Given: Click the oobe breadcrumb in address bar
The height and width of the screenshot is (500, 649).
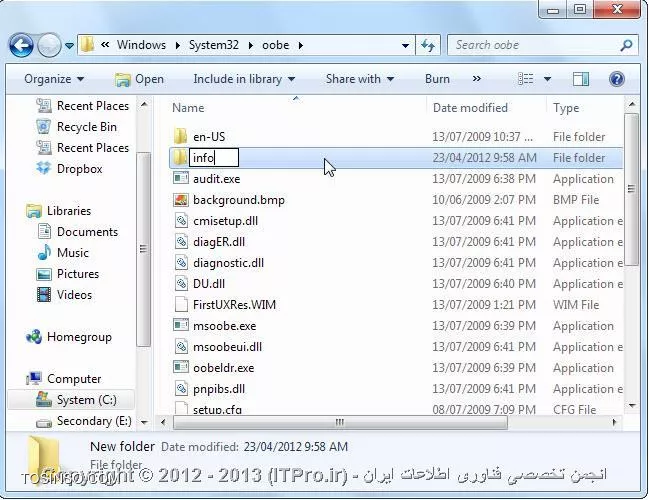Looking at the screenshot, I should point(276,45).
